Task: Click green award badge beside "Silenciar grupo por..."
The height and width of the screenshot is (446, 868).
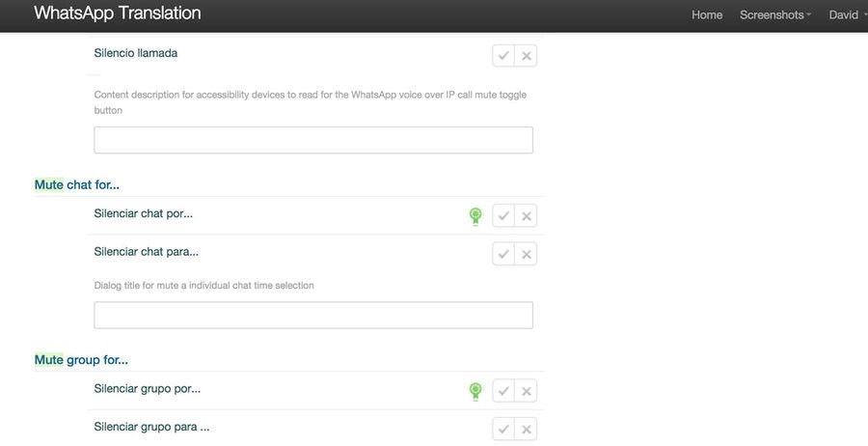Action: [x=475, y=391]
